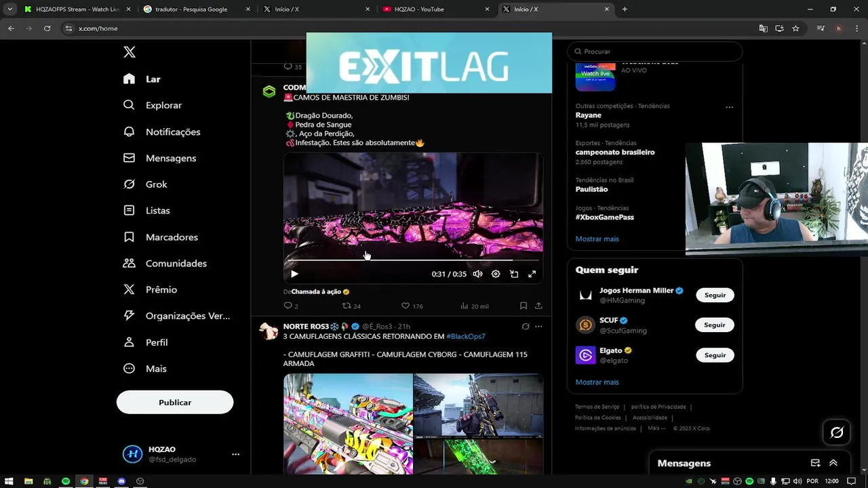Open Windows Start menu
This screenshot has height=488, width=868.
click(9, 481)
